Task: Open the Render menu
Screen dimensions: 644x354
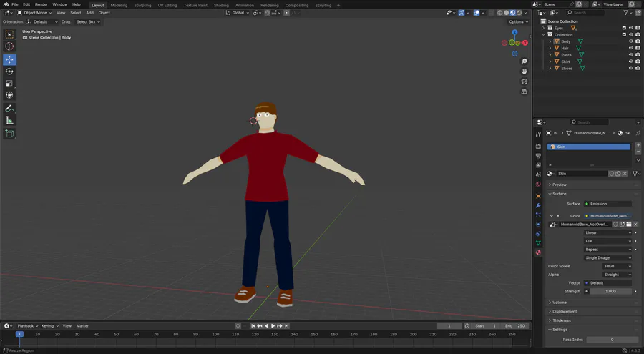Action: 41,4
